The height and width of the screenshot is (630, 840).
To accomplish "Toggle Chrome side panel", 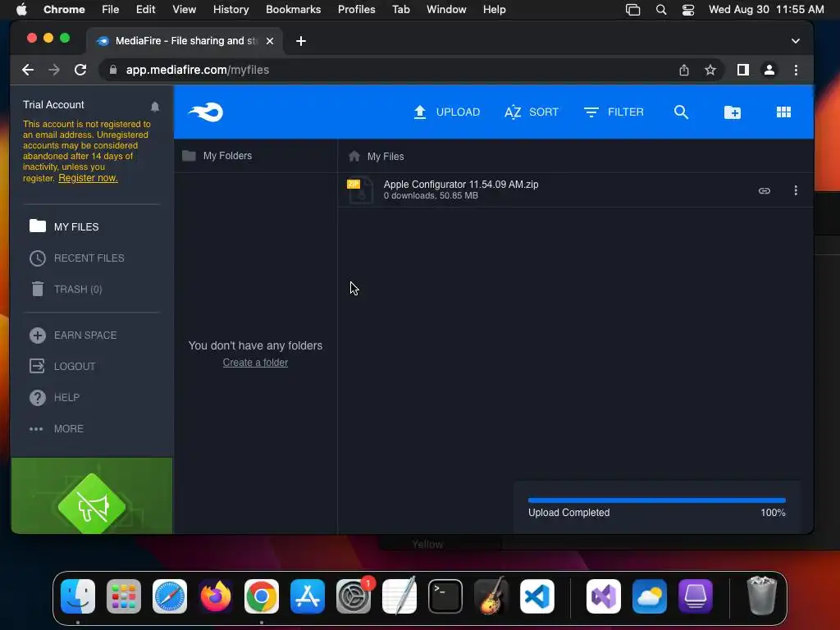I will coord(743,70).
